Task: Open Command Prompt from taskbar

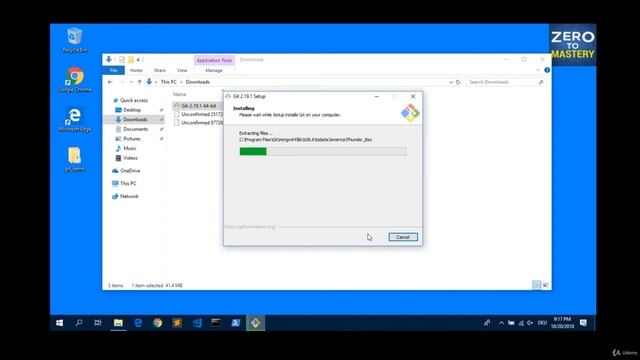Action: 216,323
